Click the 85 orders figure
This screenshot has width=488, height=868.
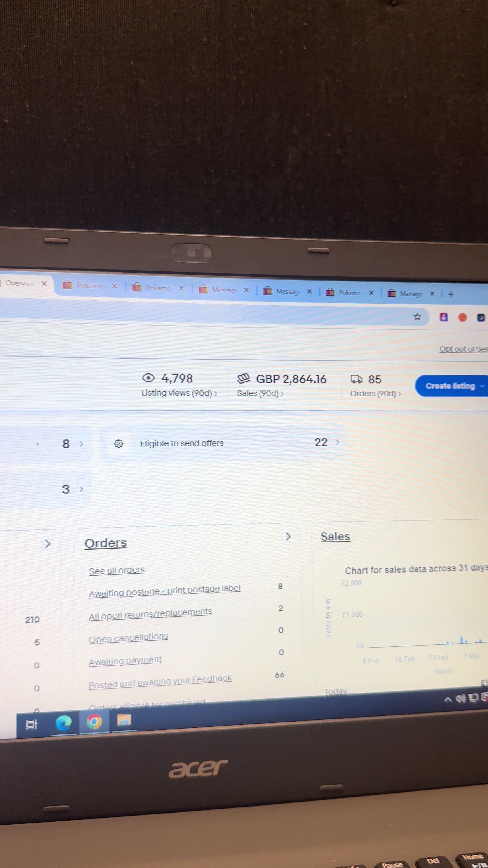pyautogui.click(x=375, y=380)
